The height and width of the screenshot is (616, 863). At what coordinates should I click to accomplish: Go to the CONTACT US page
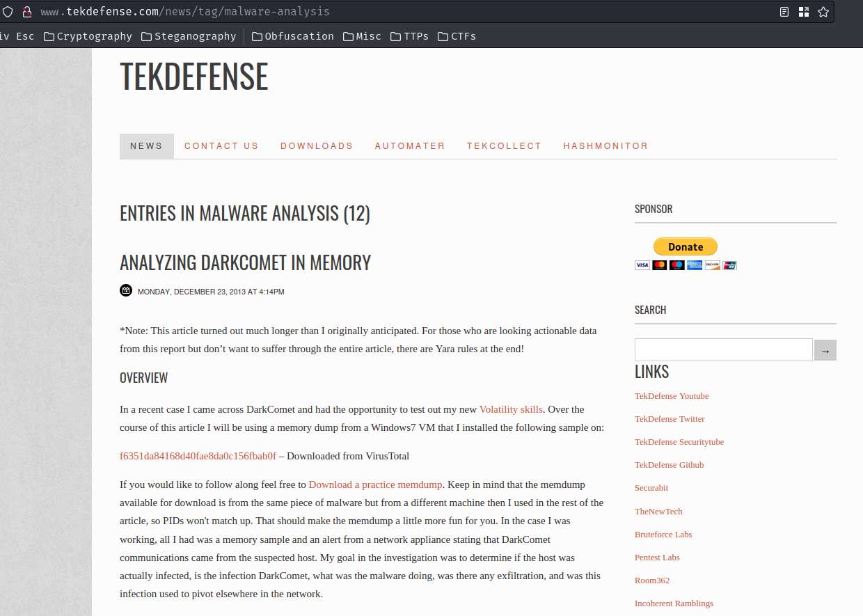pyautogui.click(x=221, y=146)
